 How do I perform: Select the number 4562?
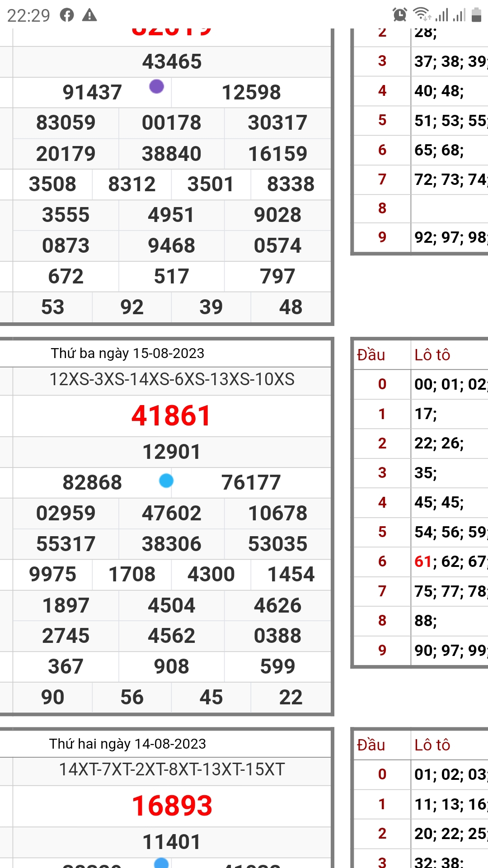(172, 636)
